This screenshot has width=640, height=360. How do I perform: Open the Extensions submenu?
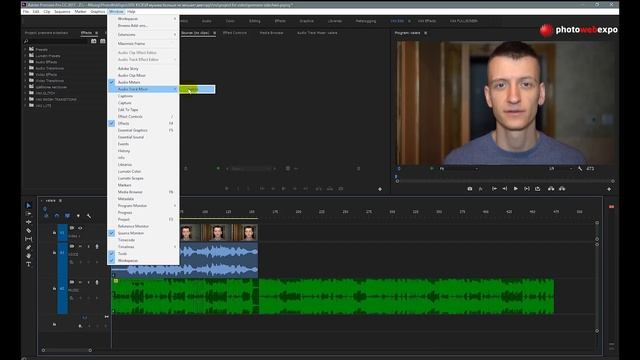143,35
